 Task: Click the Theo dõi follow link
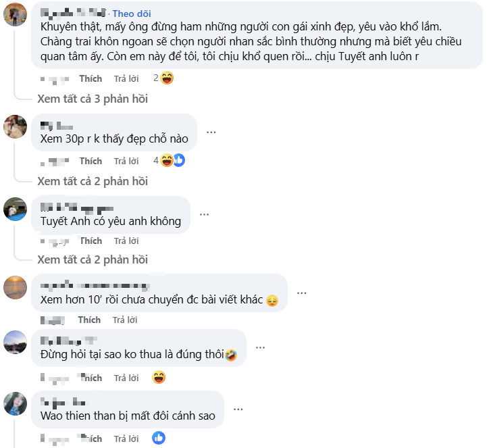pos(132,14)
